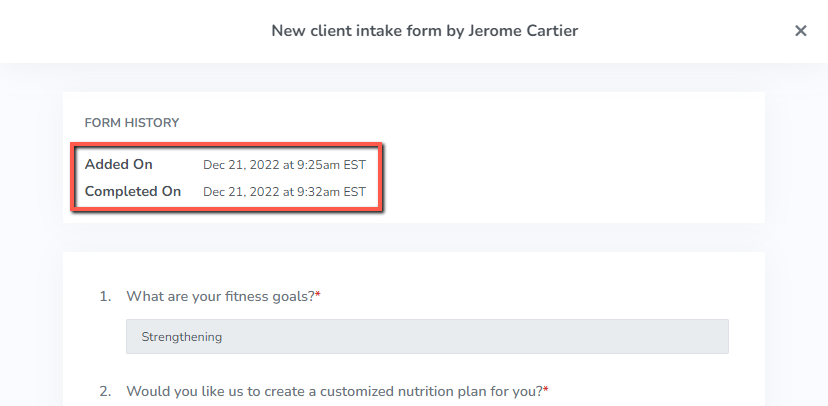The height and width of the screenshot is (406, 828).
Task: Click question number 1 marker
Action: tap(105, 297)
